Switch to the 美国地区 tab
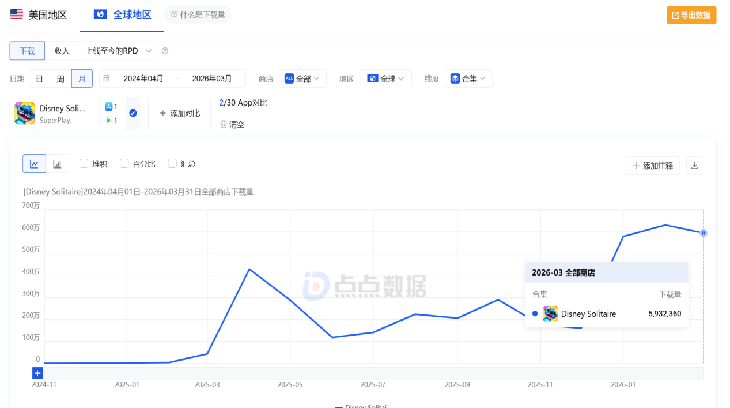730x408 pixels. (40, 15)
